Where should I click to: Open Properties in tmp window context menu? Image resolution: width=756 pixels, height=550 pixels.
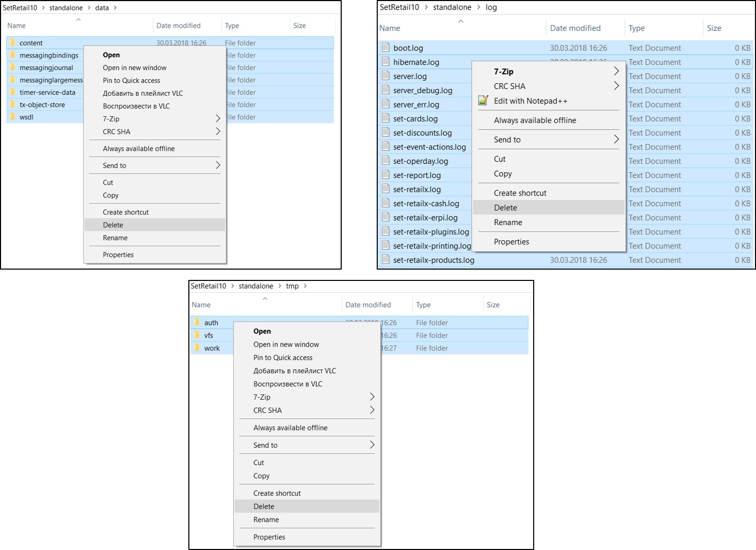[x=307, y=537]
